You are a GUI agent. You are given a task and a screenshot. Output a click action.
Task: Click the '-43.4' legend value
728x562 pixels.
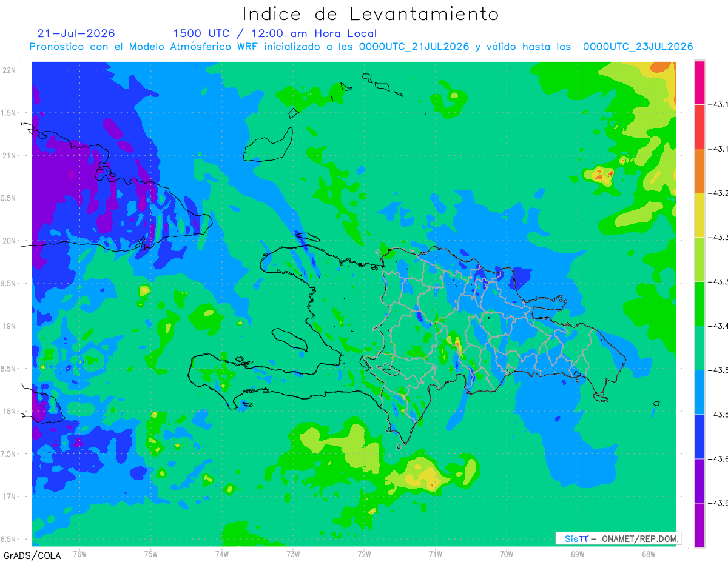pos(718,326)
